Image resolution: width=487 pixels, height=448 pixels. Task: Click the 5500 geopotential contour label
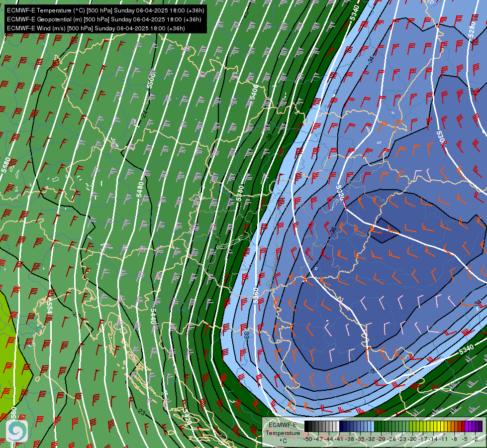click(151, 80)
